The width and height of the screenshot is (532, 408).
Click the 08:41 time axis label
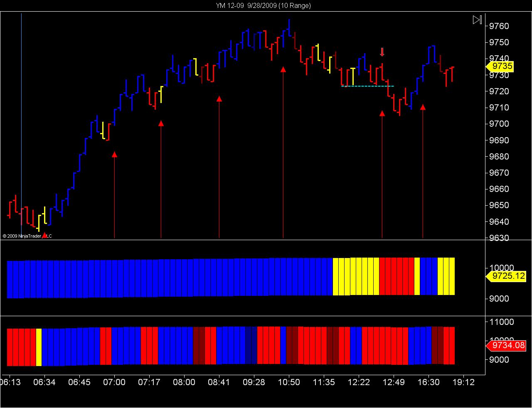pyautogui.click(x=219, y=382)
